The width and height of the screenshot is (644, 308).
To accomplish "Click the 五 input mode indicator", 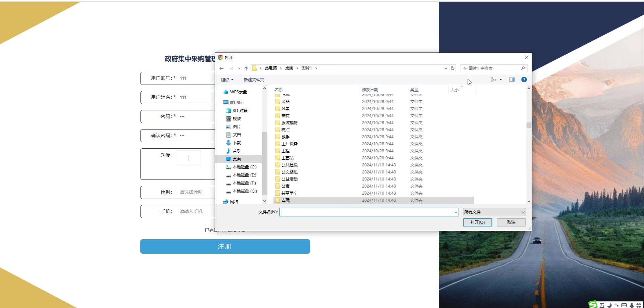I will click(602, 305).
